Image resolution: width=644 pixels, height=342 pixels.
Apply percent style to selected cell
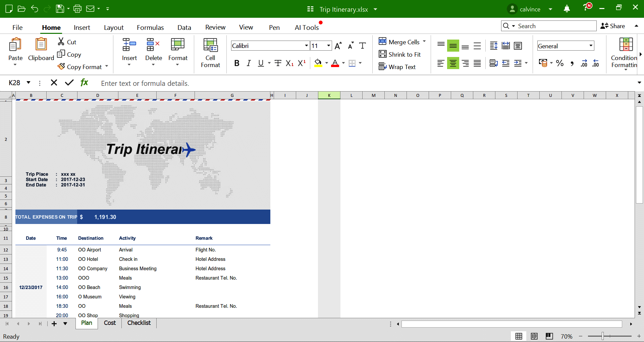tap(559, 63)
